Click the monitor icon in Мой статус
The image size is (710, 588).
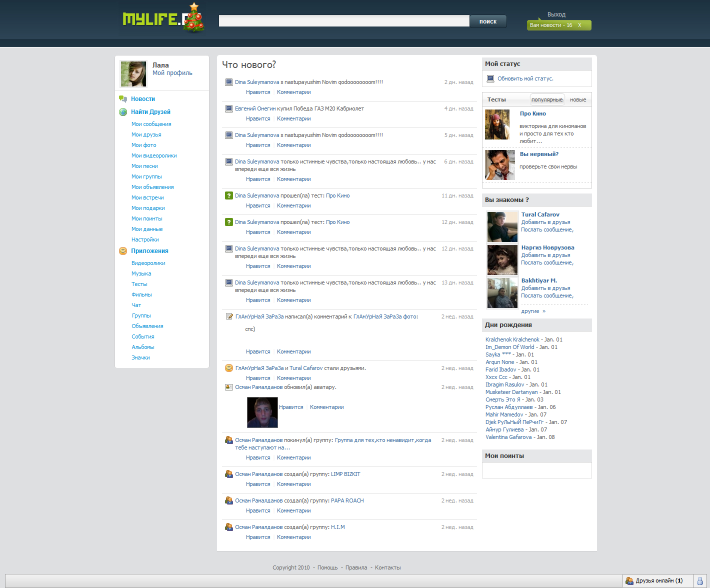tap(490, 78)
